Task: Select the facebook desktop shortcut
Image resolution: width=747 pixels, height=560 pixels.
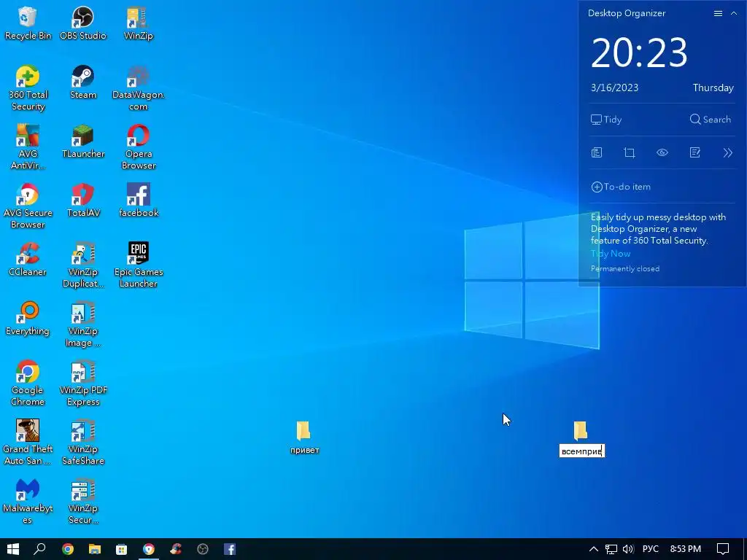Action: click(x=138, y=200)
